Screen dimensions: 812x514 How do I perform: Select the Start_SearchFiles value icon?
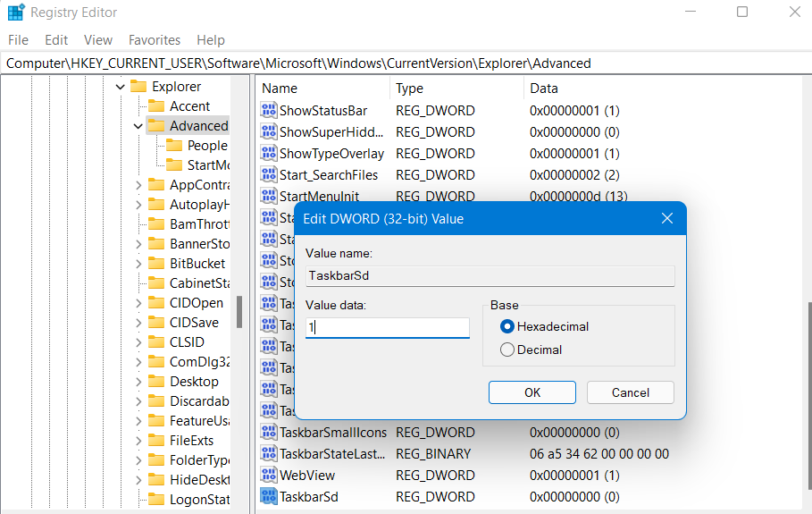click(x=269, y=175)
